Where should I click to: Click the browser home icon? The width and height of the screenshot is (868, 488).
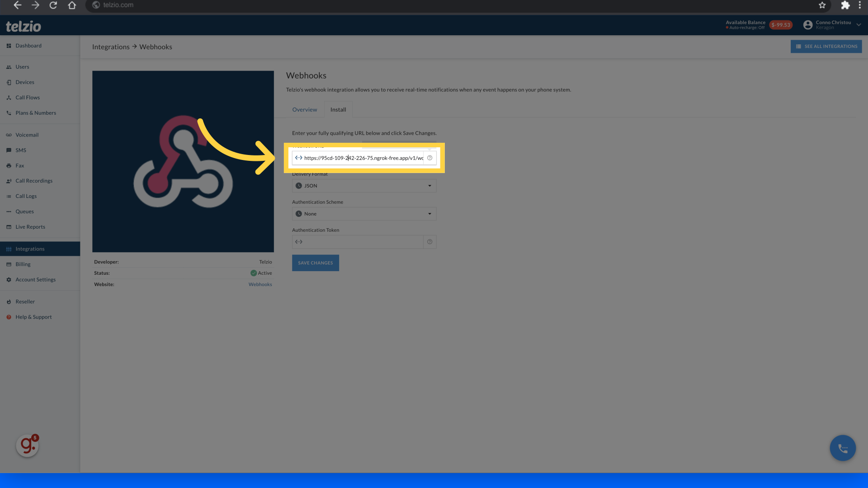point(72,5)
